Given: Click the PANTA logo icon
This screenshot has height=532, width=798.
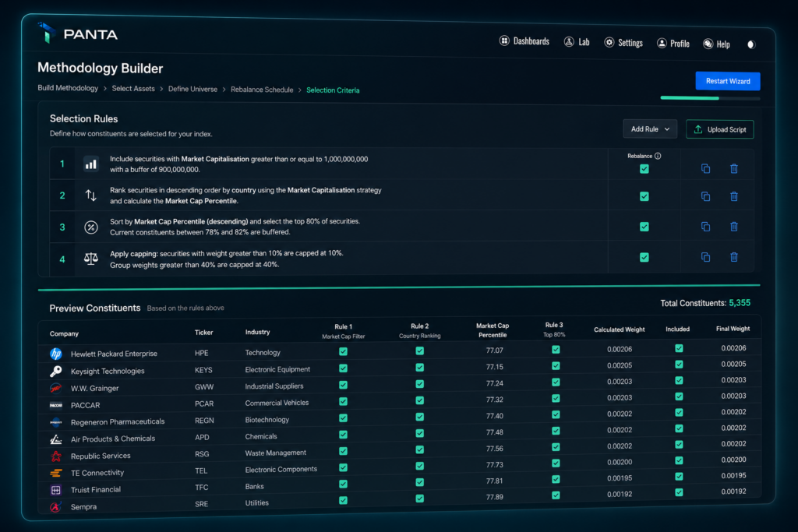Looking at the screenshot, I should (46, 33).
